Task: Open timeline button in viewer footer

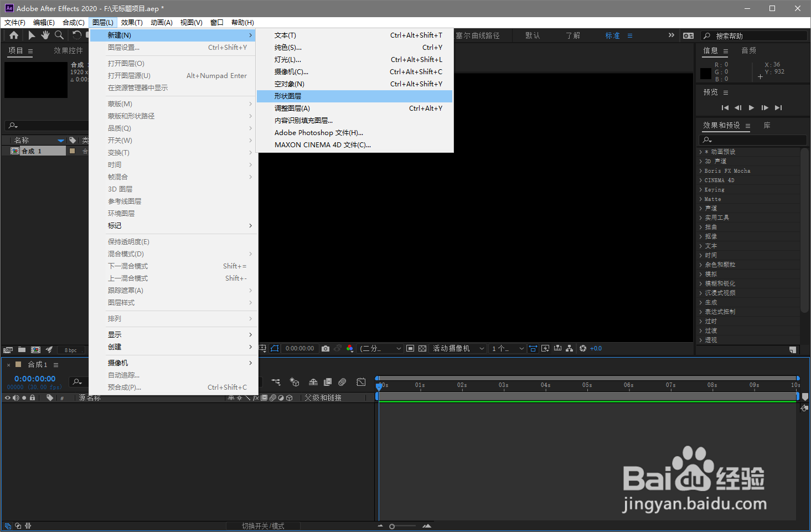Action: pos(557,348)
